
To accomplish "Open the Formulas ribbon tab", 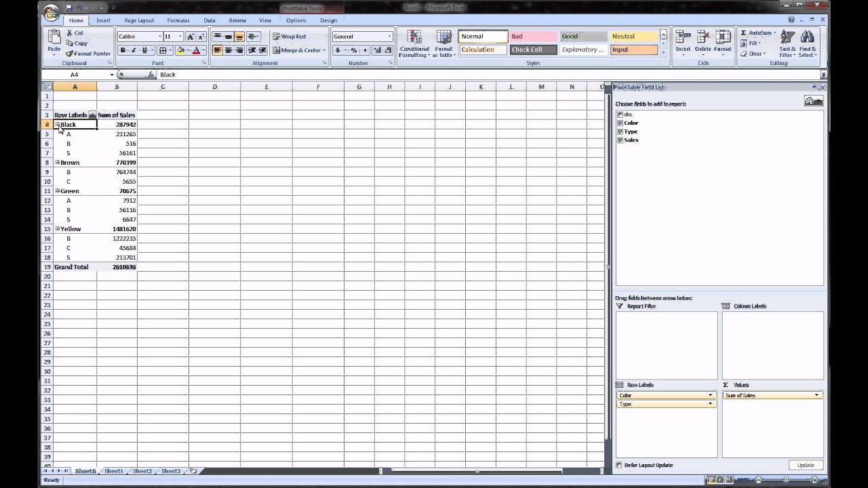I will tap(178, 20).
